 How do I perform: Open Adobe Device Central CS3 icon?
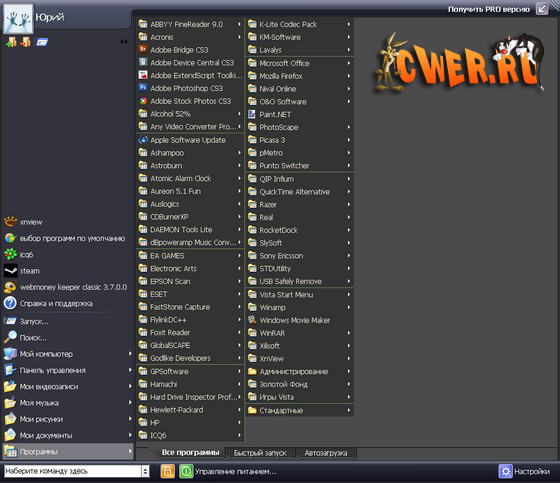pyautogui.click(x=143, y=62)
